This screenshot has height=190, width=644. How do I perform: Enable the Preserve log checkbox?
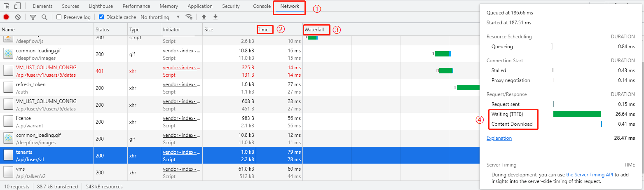59,17
